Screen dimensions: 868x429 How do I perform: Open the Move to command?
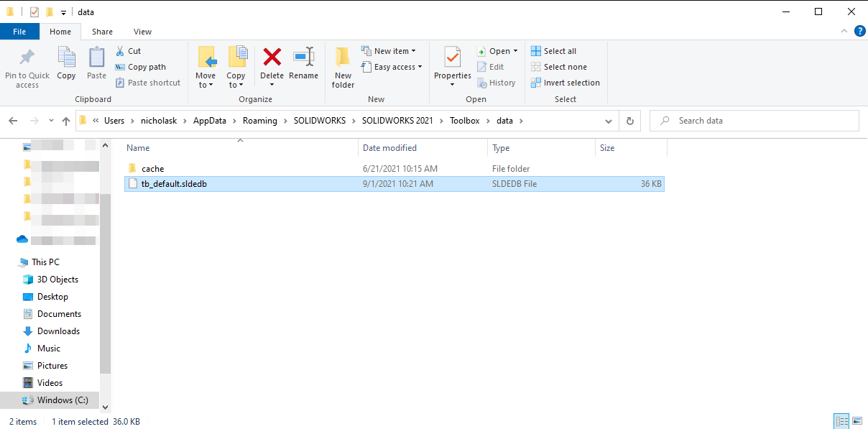click(206, 67)
